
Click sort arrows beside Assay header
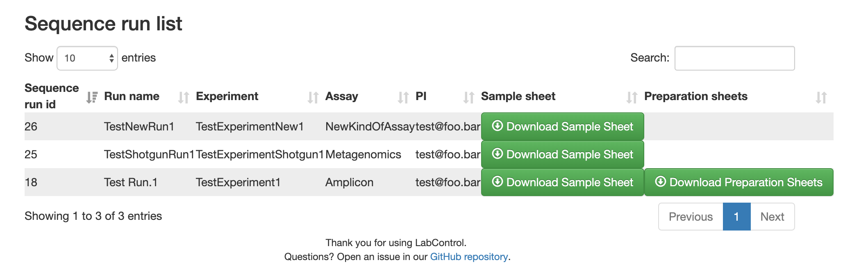pos(403,97)
